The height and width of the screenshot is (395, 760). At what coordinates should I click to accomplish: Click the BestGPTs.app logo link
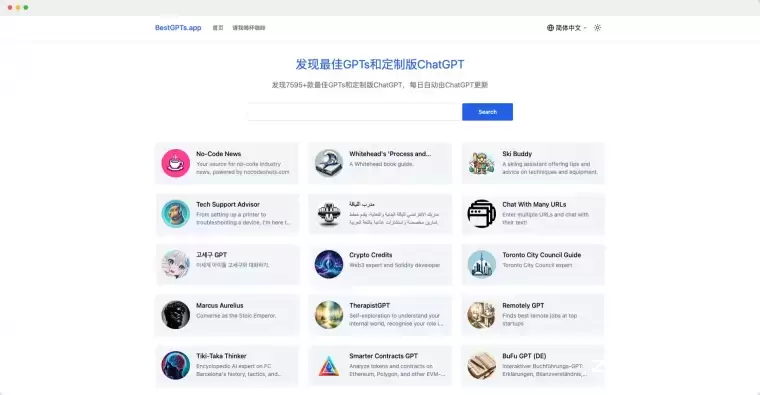coord(178,28)
